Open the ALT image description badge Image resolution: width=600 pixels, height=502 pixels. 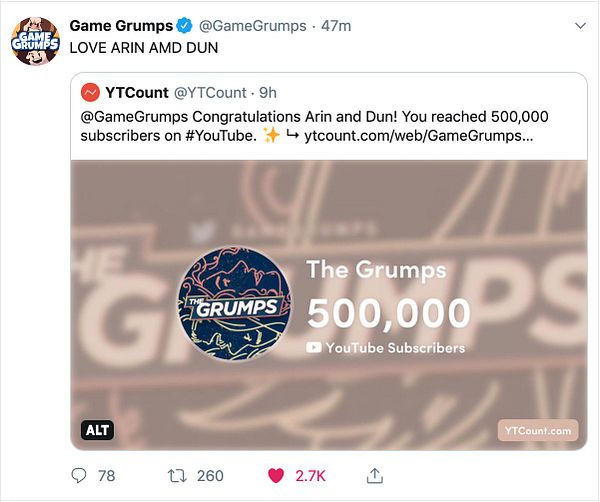(97, 430)
